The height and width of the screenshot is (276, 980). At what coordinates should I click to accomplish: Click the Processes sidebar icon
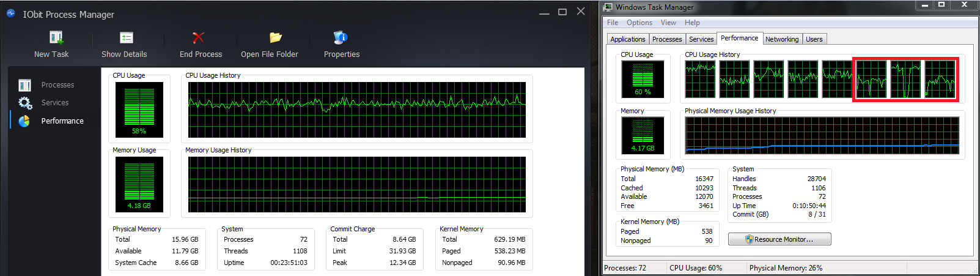click(24, 85)
